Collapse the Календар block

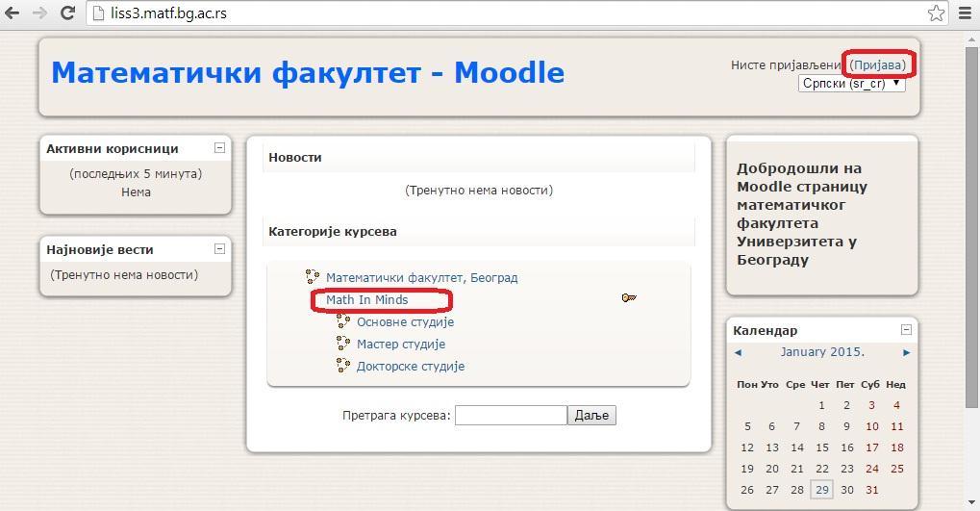(906, 329)
